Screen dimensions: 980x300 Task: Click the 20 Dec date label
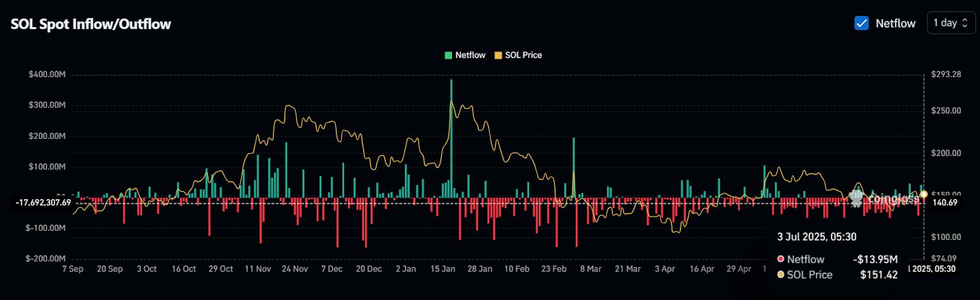coord(369,269)
